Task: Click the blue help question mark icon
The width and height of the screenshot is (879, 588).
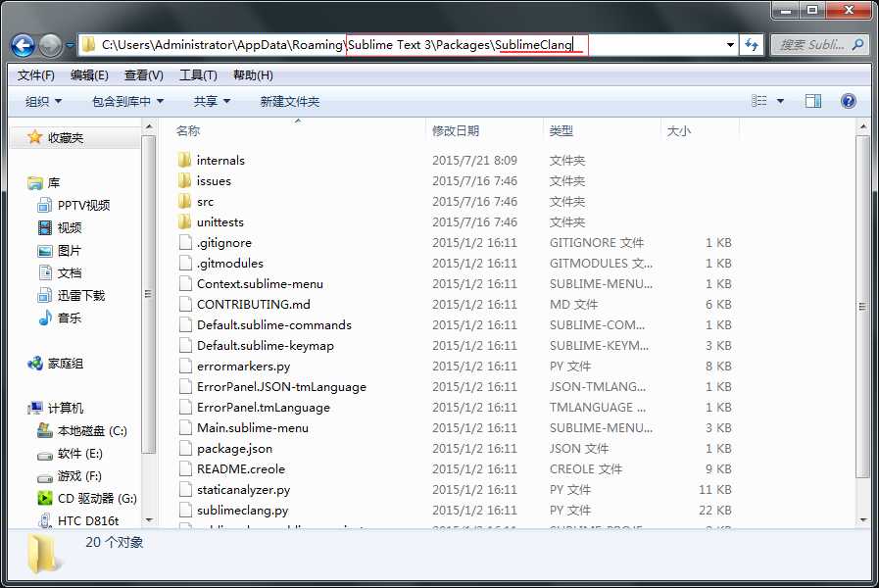Action: click(x=849, y=101)
